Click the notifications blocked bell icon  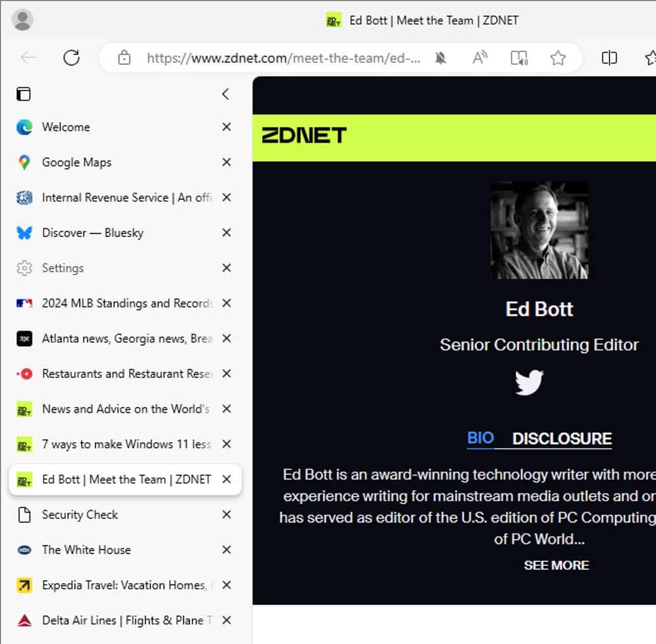pyautogui.click(x=441, y=58)
